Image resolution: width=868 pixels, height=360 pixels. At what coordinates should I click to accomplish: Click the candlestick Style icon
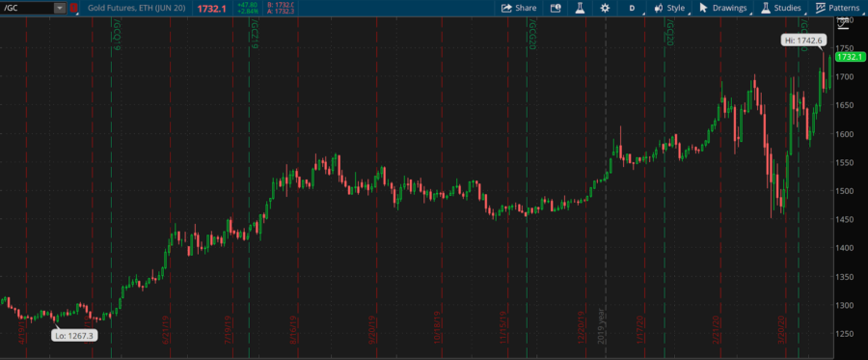click(658, 8)
